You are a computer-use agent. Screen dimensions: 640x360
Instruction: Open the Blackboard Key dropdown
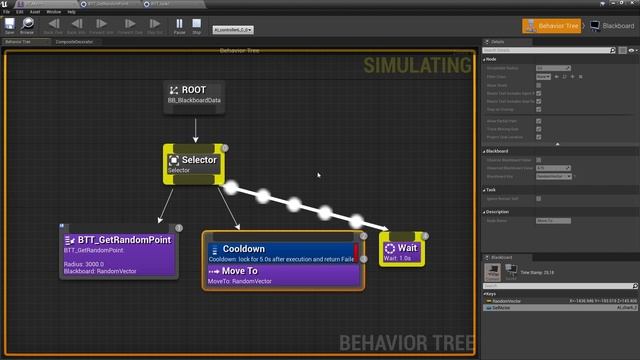pos(553,176)
